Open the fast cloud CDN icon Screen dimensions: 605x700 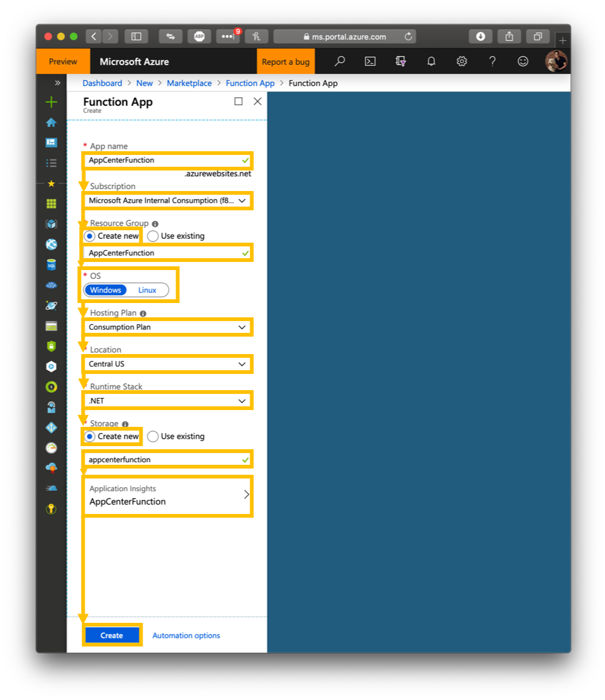coord(51,488)
